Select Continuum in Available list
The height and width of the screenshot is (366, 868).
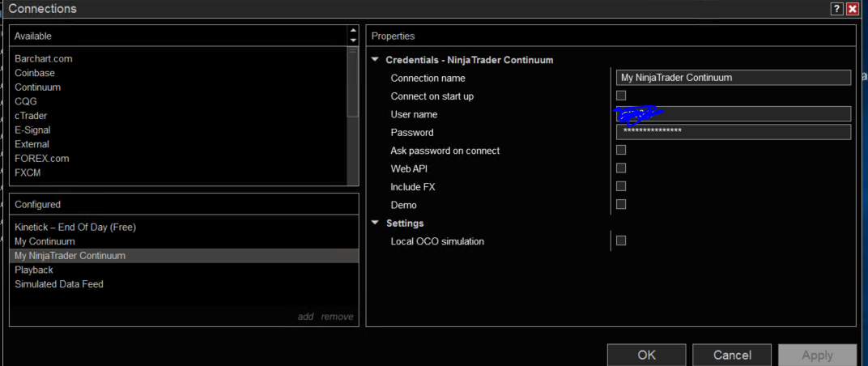[x=37, y=87]
